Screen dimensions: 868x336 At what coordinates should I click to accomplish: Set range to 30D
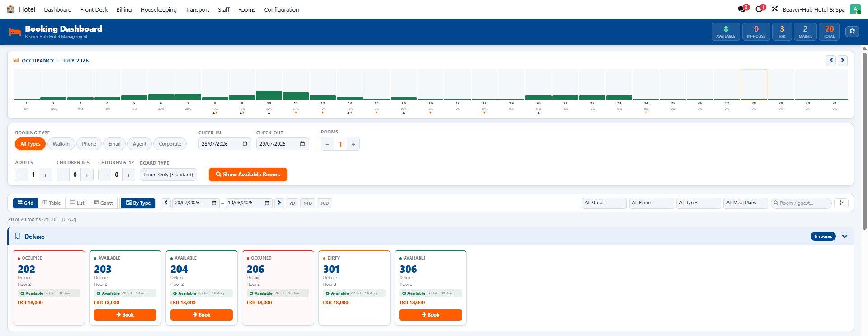pos(325,203)
